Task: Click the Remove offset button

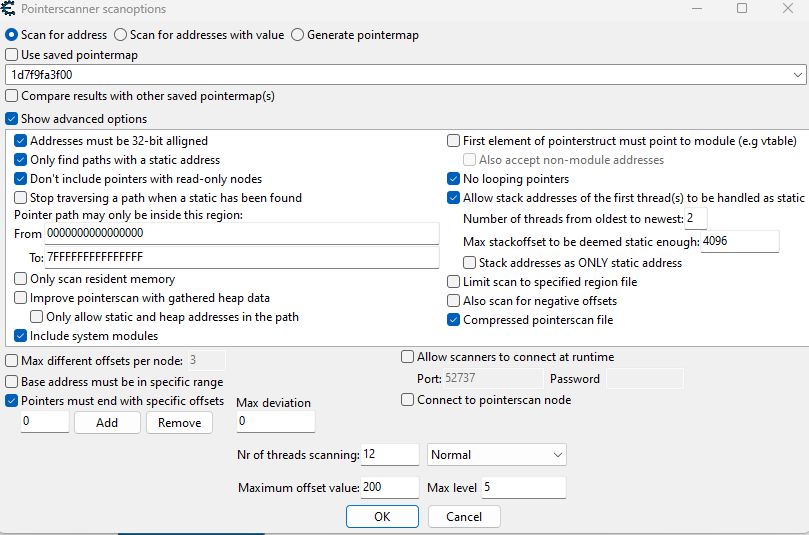Action: tap(180, 423)
